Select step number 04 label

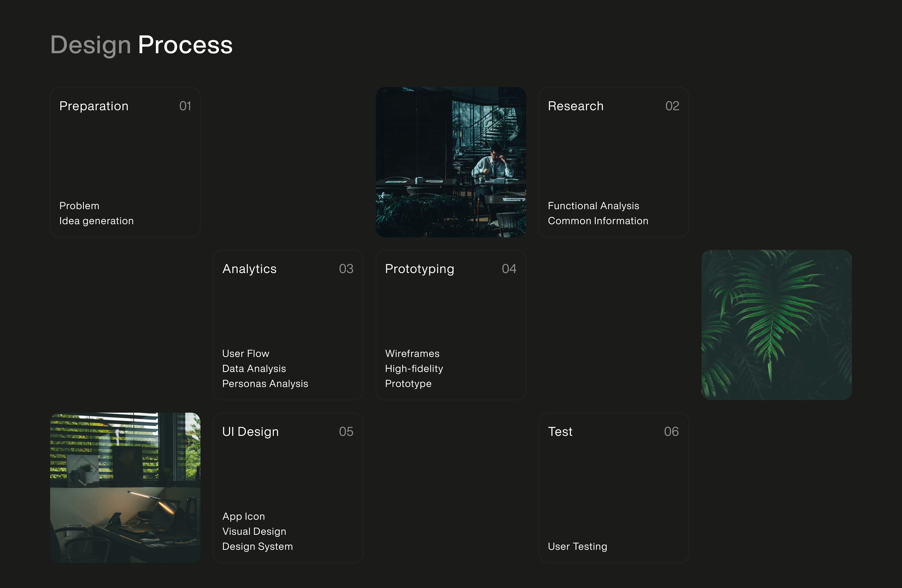click(x=509, y=269)
